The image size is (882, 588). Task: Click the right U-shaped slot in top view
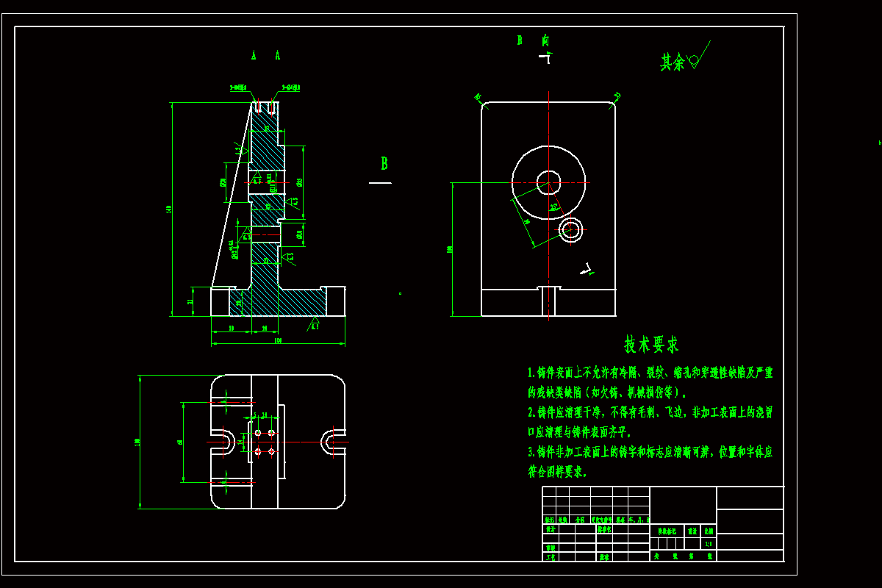[333, 441]
